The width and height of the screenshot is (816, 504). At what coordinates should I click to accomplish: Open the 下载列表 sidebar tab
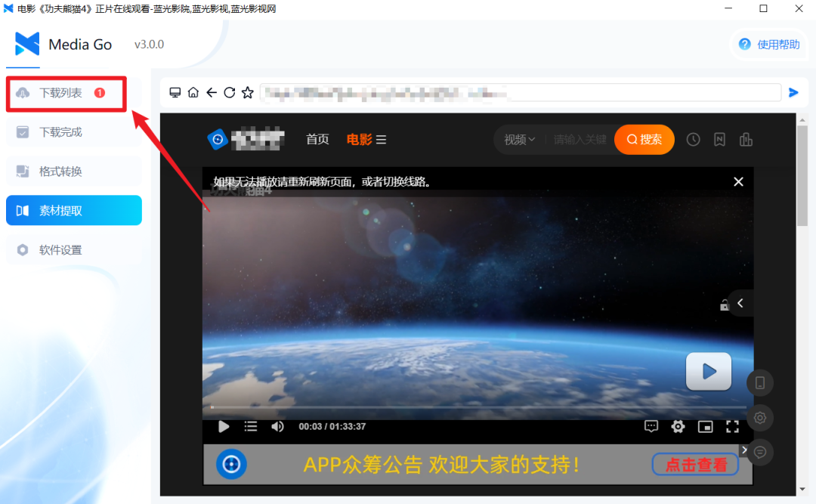(x=66, y=93)
